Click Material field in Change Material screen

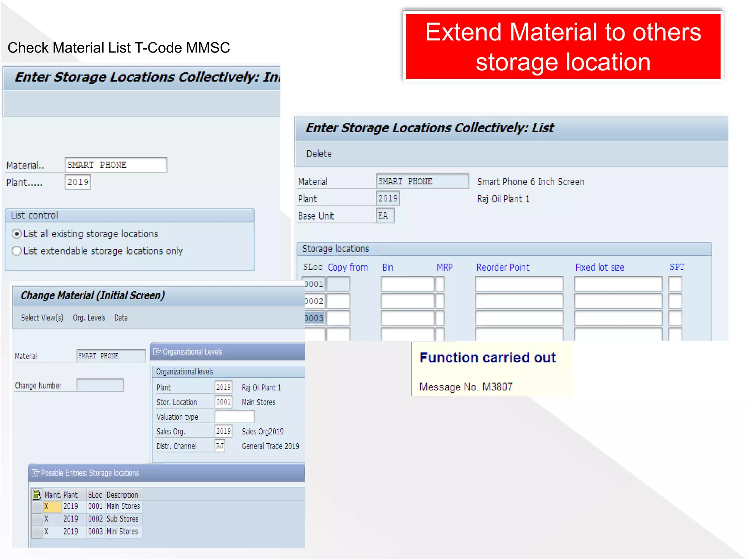click(x=111, y=356)
